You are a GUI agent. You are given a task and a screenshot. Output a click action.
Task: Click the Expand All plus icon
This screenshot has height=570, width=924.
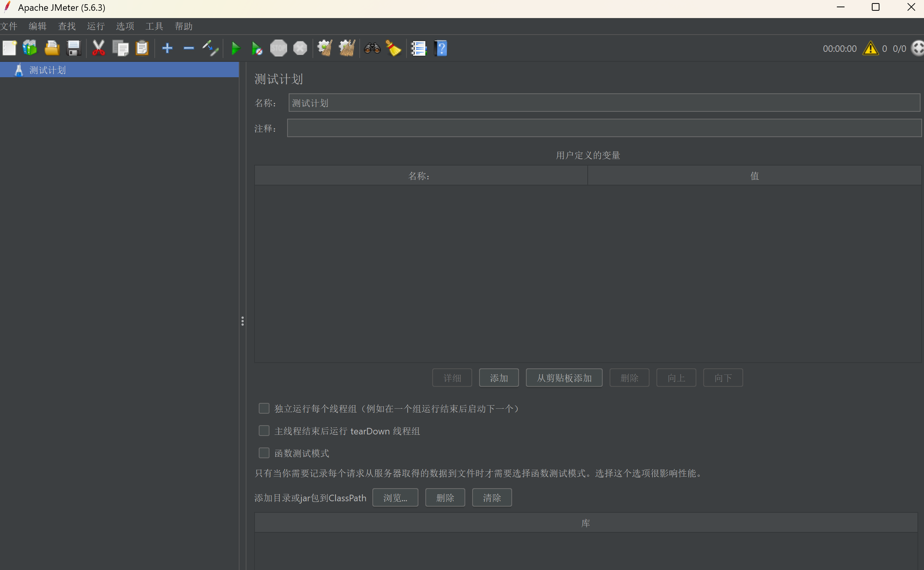(x=167, y=48)
